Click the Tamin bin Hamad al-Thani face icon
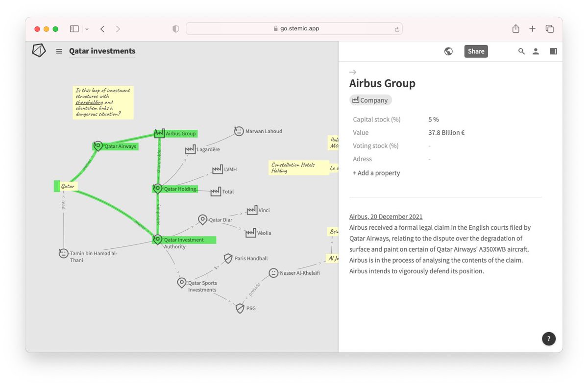The image size is (588, 386). 63,253
